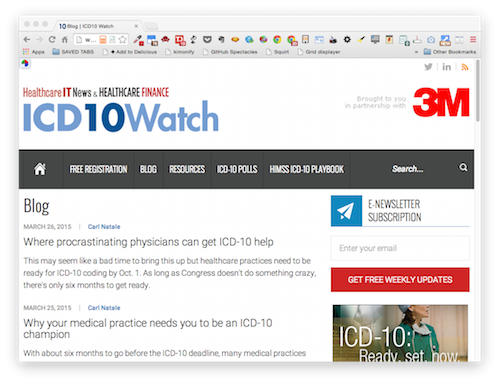
Task: Click the paper plane newsletter icon
Action: 346,211
